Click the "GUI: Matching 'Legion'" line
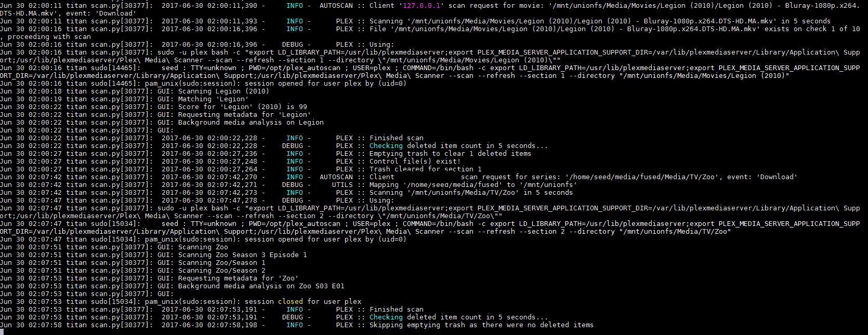 pos(203,99)
